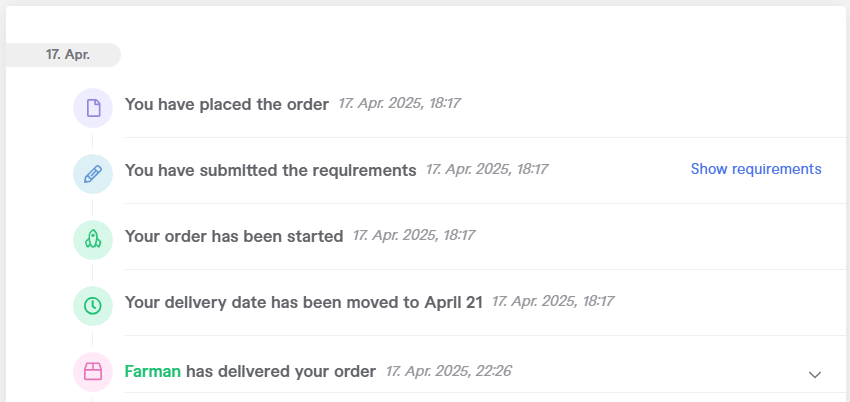Click the document icon for order placed
Screen dimensions: 850x402
[x=93, y=108]
